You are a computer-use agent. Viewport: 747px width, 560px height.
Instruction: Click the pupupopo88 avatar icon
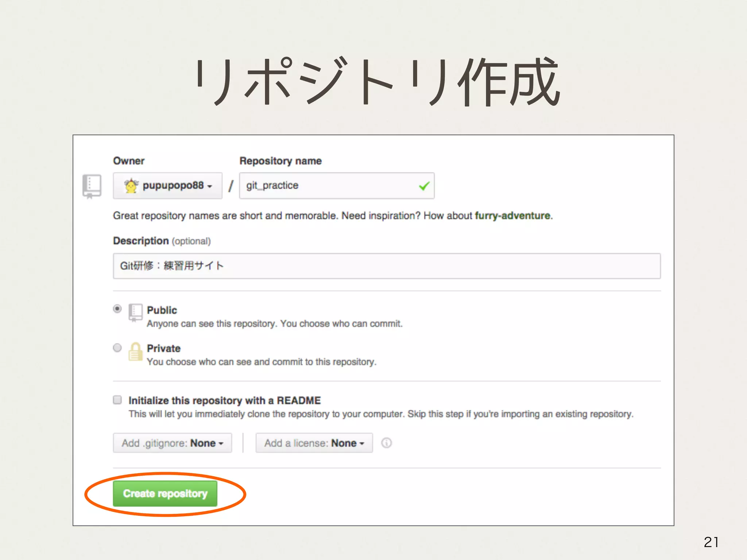coord(131,186)
